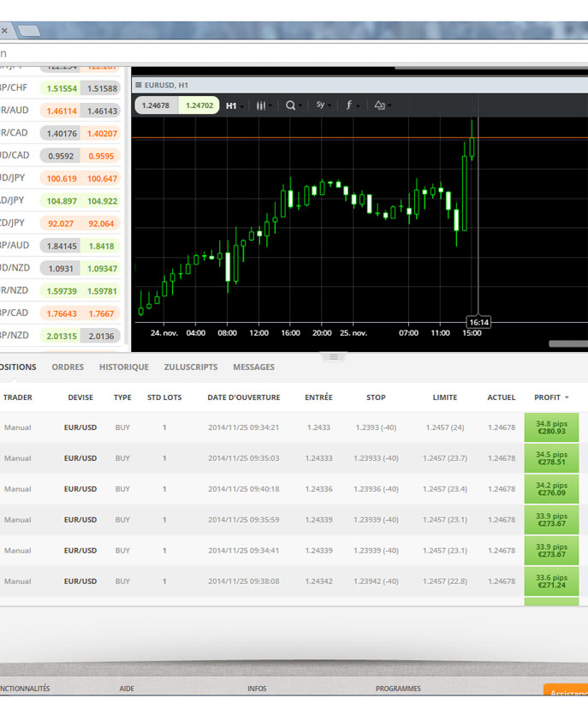This screenshot has width=588, height=722.
Task: Click the ACTUEL column header
Action: tap(502, 397)
